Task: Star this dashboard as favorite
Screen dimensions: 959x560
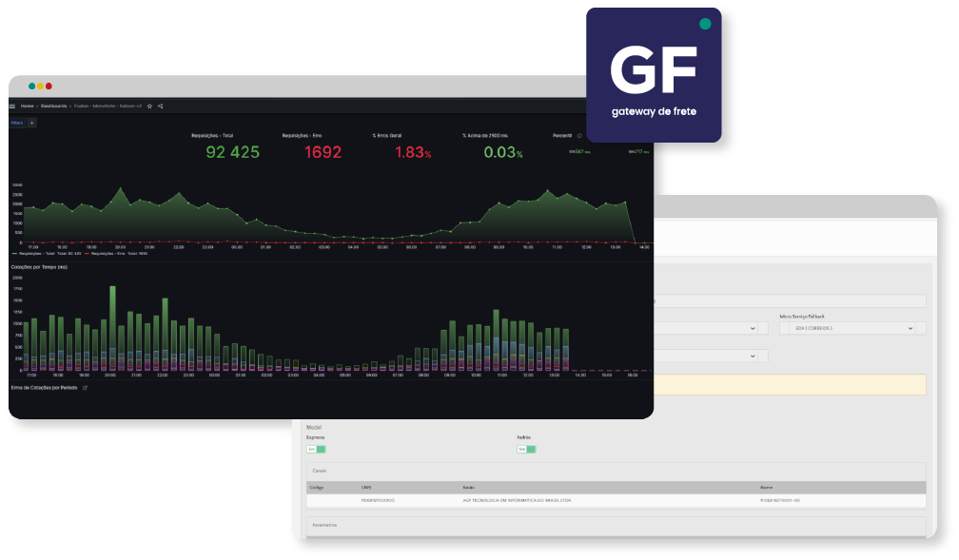Action: pyautogui.click(x=150, y=106)
